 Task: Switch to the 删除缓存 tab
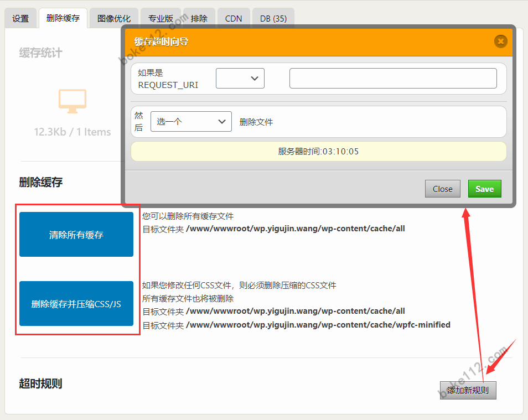click(x=63, y=18)
